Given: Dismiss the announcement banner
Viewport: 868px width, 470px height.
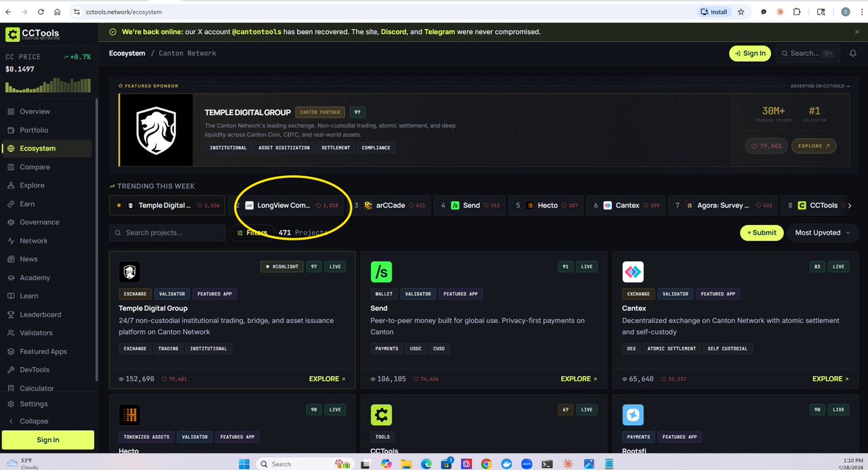Looking at the screenshot, I should (857, 32).
